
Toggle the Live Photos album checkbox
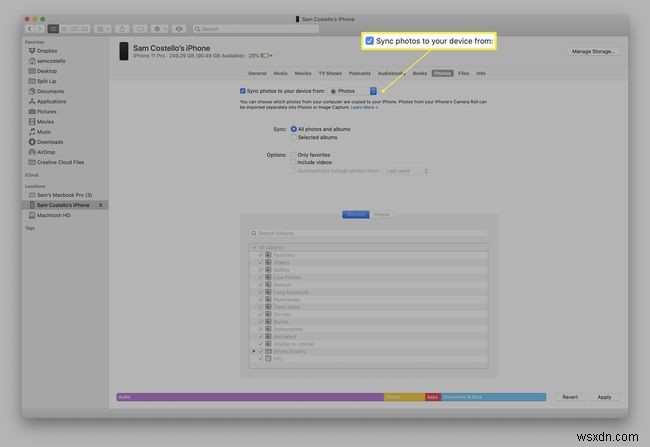(x=261, y=277)
